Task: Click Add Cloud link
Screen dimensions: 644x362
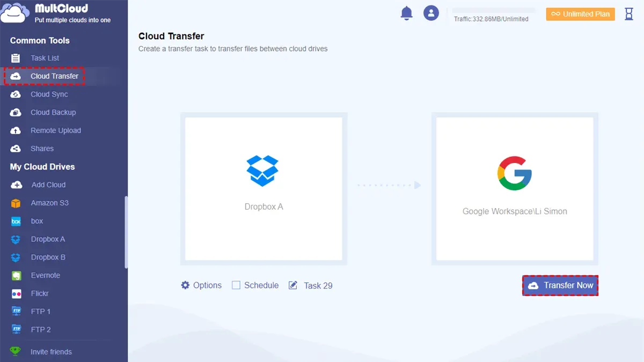Action: [x=48, y=185]
